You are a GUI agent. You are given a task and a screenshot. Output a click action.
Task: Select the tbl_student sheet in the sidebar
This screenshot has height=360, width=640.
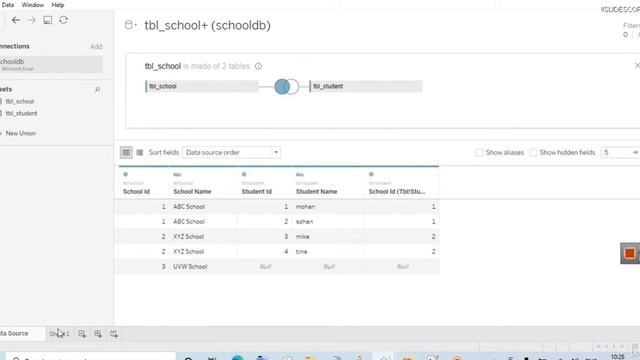[21, 113]
